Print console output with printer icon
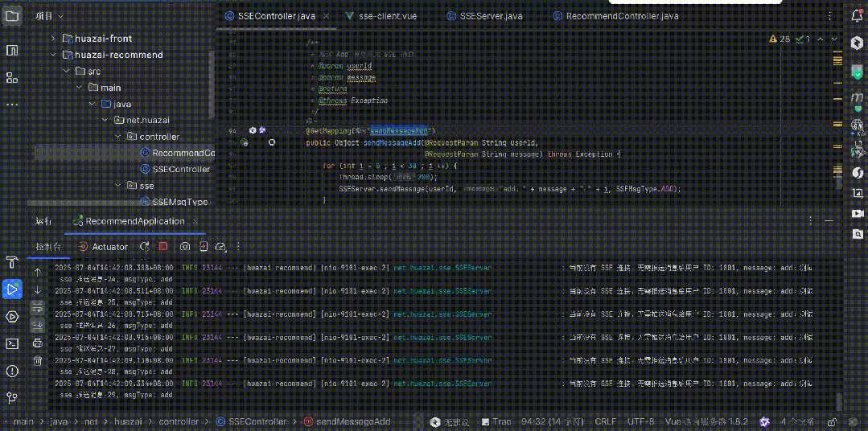Viewport: 868px width, 431px height. click(x=37, y=343)
